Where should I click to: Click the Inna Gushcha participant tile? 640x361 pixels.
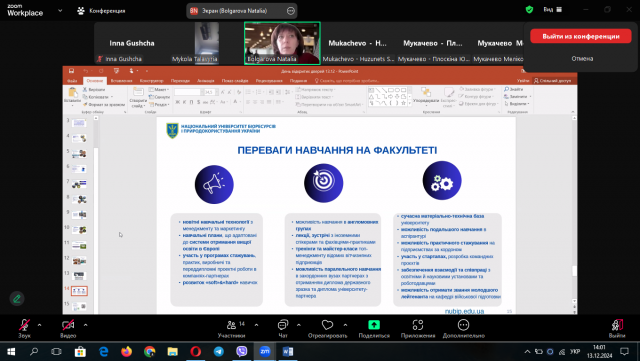[x=131, y=43]
